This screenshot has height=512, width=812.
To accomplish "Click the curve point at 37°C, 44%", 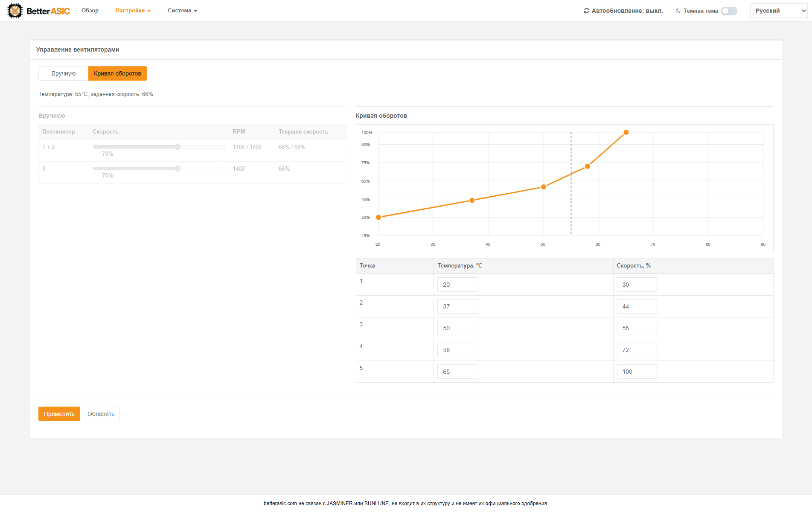I will tap(472, 200).
